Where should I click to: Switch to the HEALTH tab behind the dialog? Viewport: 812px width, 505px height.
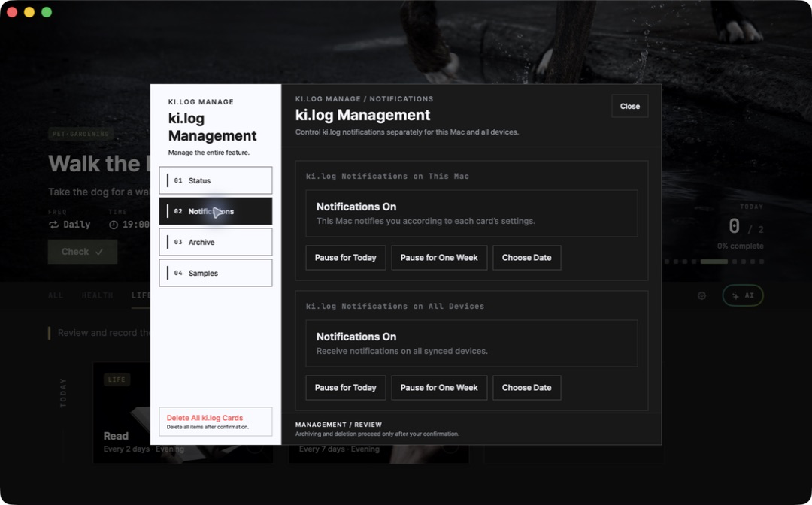(x=97, y=295)
